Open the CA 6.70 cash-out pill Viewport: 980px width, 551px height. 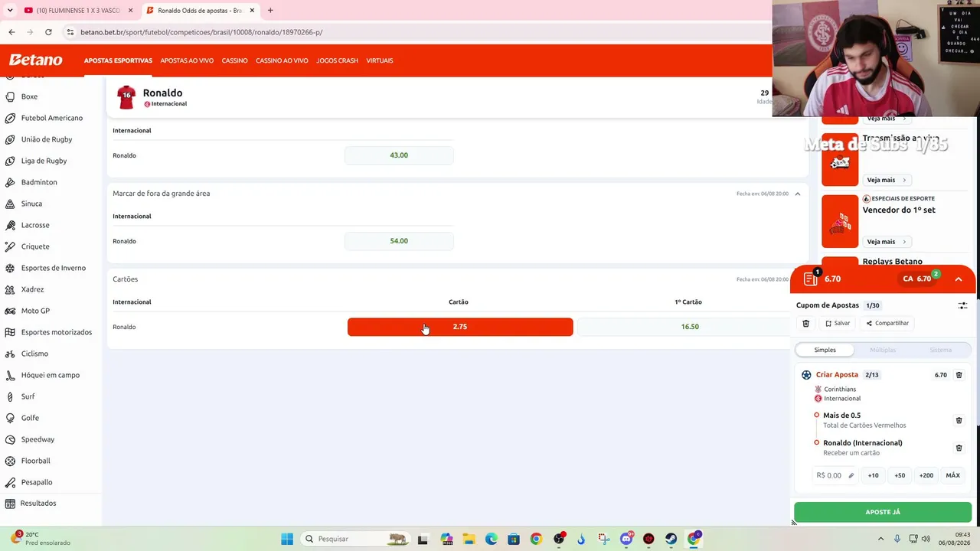[x=919, y=279]
